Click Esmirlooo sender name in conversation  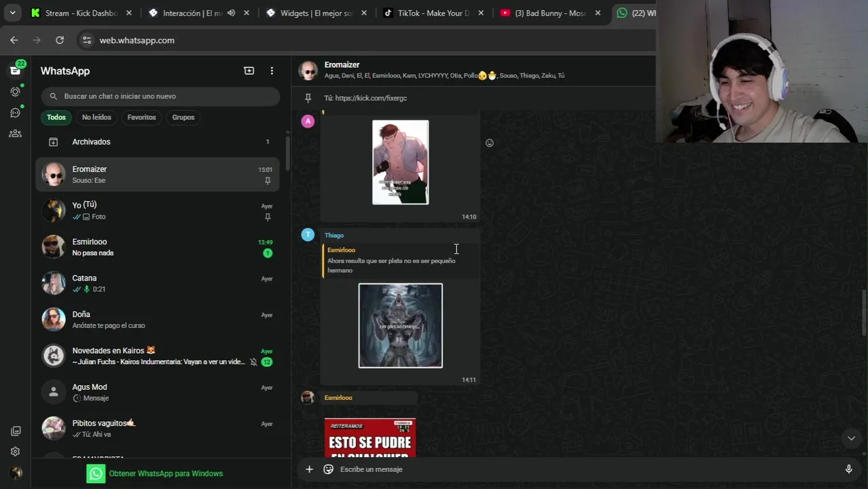pyautogui.click(x=338, y=397)
